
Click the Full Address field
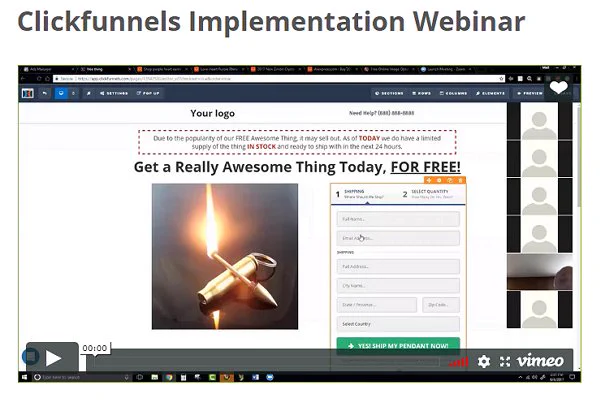point(398,266)
